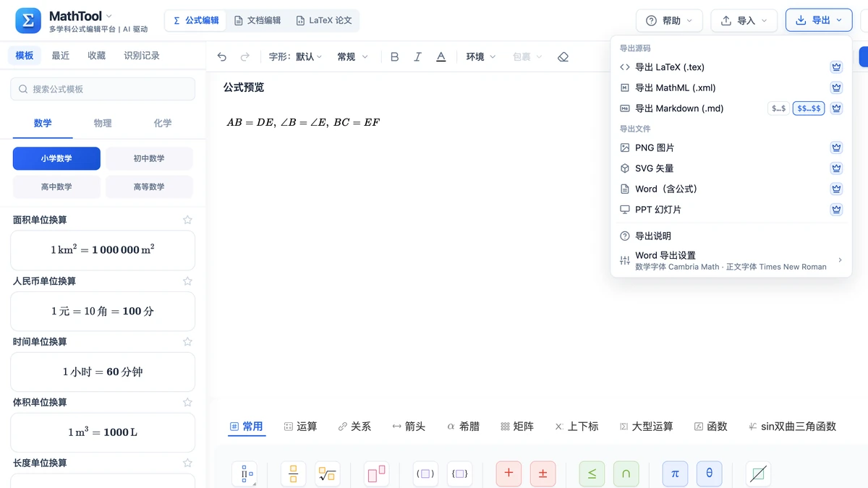The image size is (868, 488).
Task: Open the 帮助 dropdown
Action: click(x=669, y=21)
